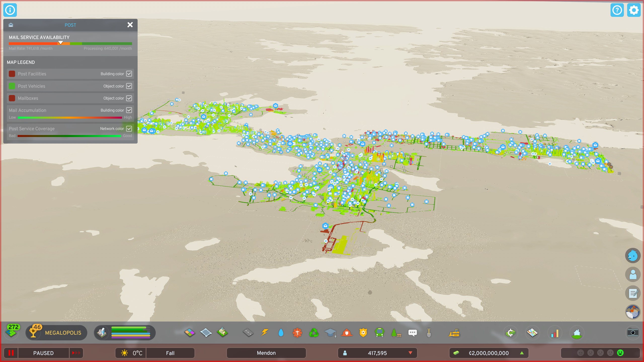The image size is (644, 362).
Task: Disable the Post Service Coverage network color
Action: click(x=129, y=128)
